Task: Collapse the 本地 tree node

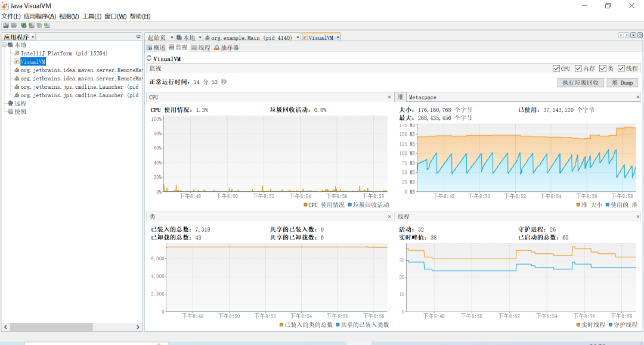Action: point(4,45)
